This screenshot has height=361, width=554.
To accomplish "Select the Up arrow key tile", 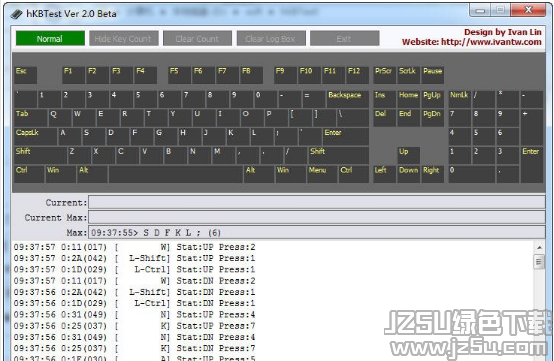I will pos(408,155).
